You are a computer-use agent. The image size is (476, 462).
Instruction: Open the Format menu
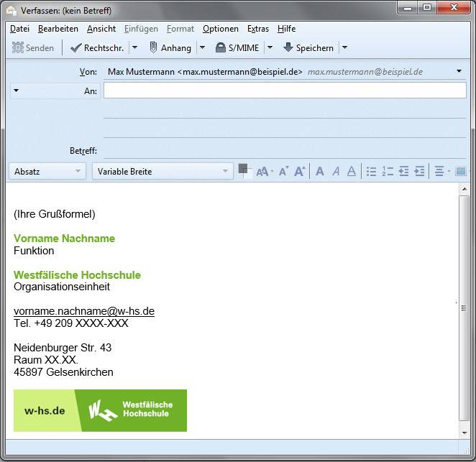coord(180,29)
